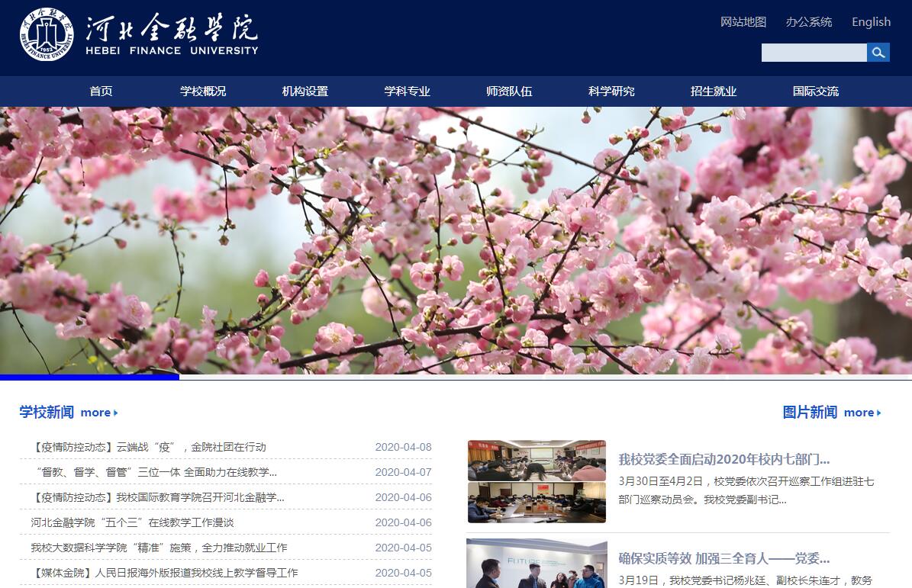Focus the search text box in the header
Image resolution: width=912 pixels, height=588 pixels.
pos(814,53)
